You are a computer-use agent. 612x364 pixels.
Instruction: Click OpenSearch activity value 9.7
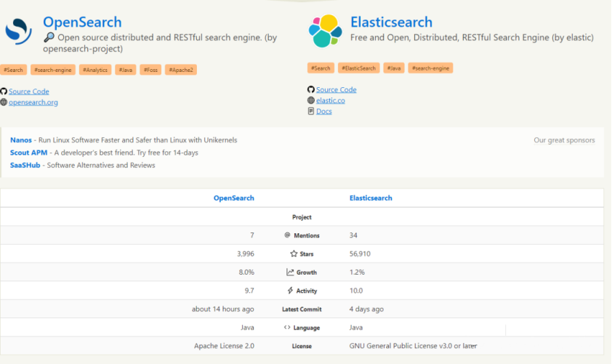[x=249, y=291]
